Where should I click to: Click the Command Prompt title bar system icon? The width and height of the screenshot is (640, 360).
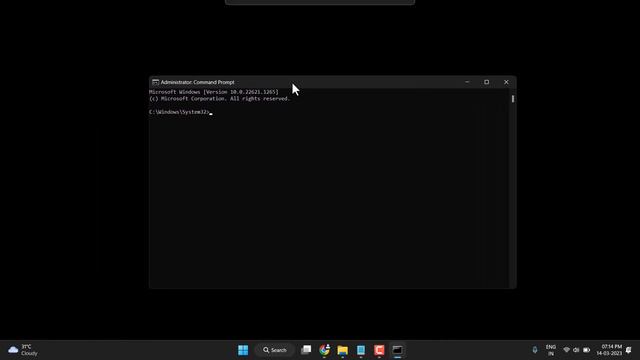tap(156, 82)
